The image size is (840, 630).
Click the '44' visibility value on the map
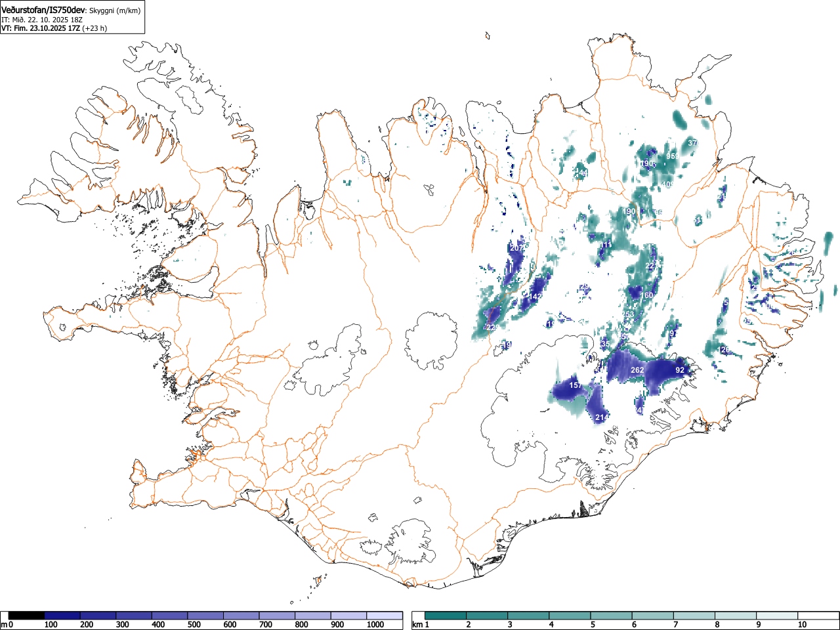(x=583, y=173)
